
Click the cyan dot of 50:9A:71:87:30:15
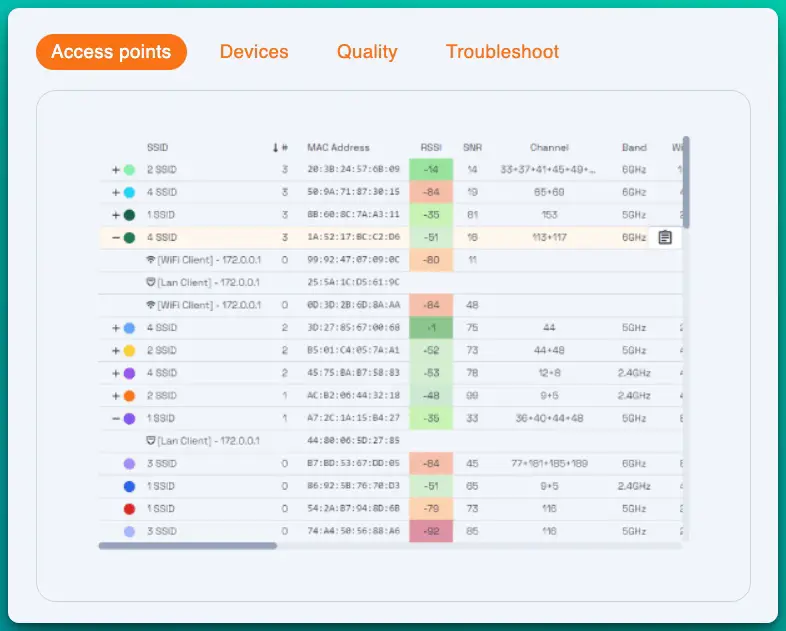pos(129,192)
